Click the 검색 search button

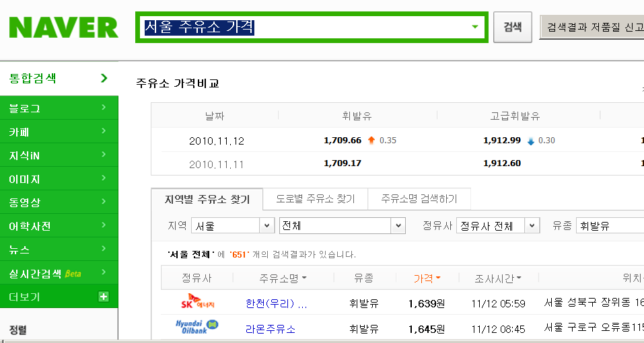pyautogui.click(x=513, y=27)
